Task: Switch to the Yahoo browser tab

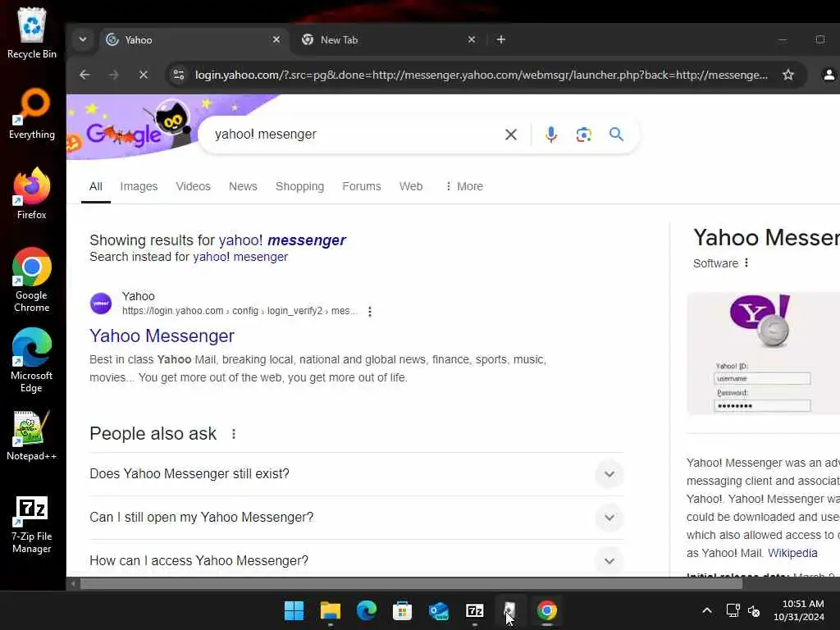Action: pyautogui.click(x=193, y=39)
